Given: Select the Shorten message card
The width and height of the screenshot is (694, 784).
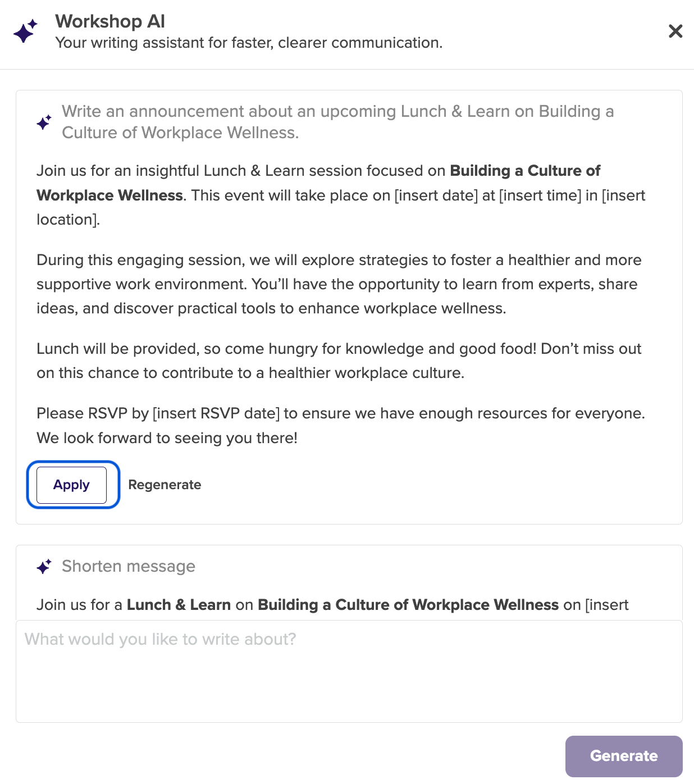Looking at the screenshot, I should (347, 582).
